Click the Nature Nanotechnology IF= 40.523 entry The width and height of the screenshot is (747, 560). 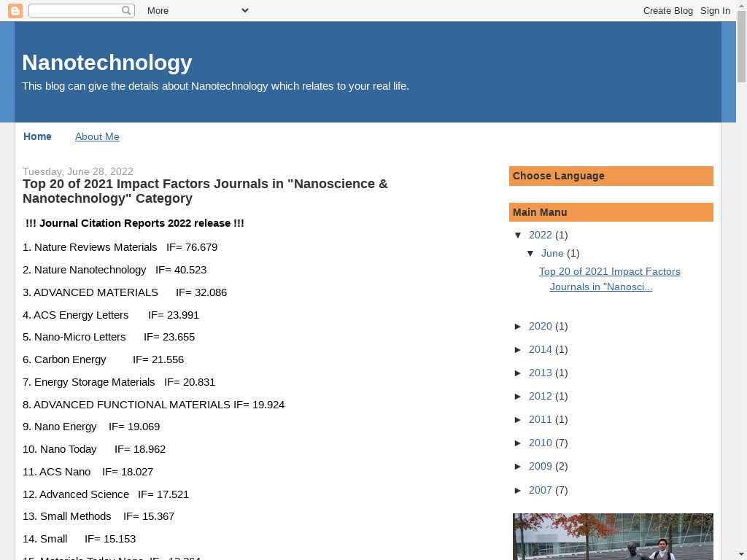click(x=115, y=270)
